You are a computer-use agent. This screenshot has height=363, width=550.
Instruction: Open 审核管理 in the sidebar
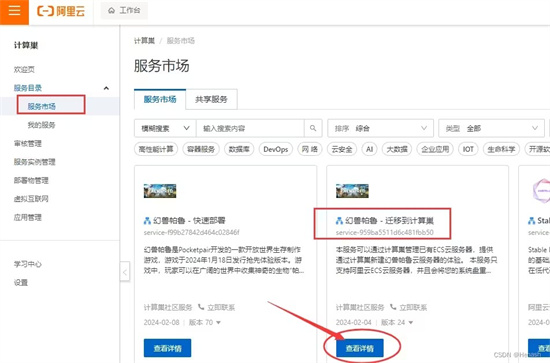pyautogui.click(x=28, y=143)
